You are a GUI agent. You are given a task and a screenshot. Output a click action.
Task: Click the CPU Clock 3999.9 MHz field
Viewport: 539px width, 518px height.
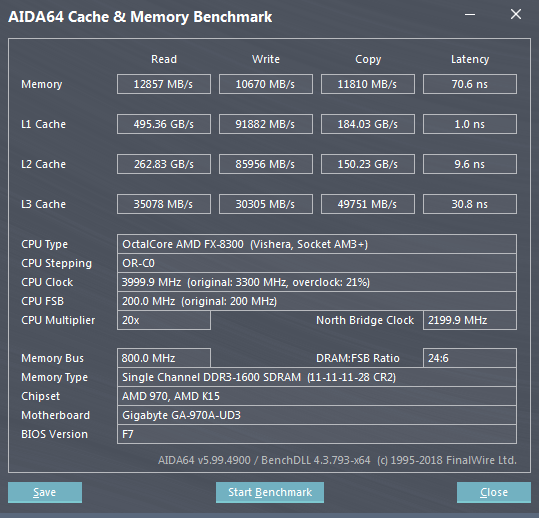[317, 282]
